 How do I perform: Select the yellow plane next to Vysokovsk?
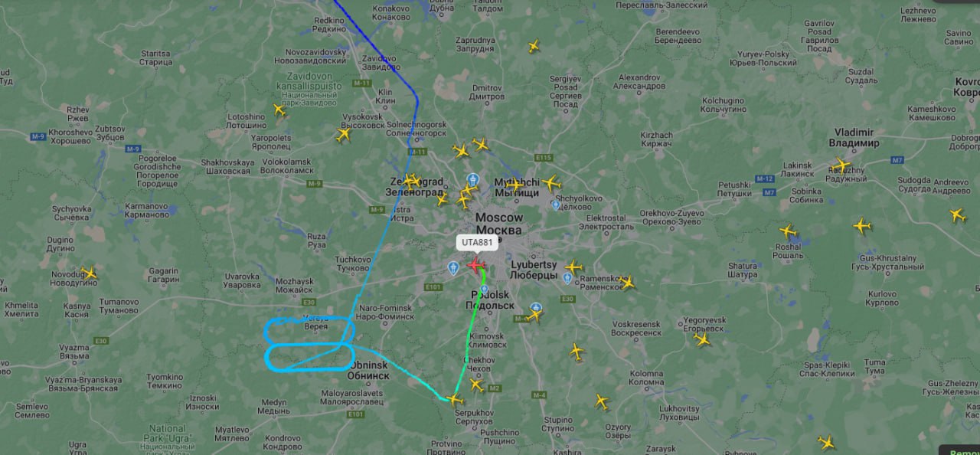point(343,135)
